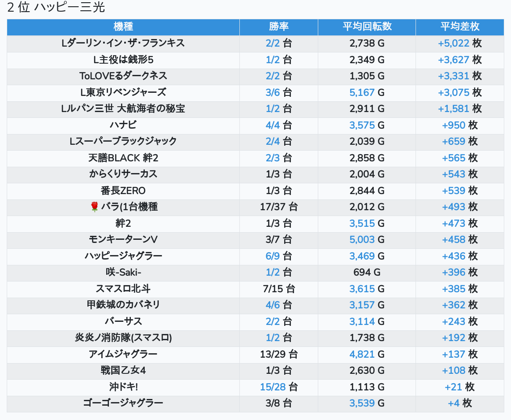Click the 4/4 win rate for ハナビ
Image resolution: width=511 pixels, height=420 pixels.
point(273,125)
